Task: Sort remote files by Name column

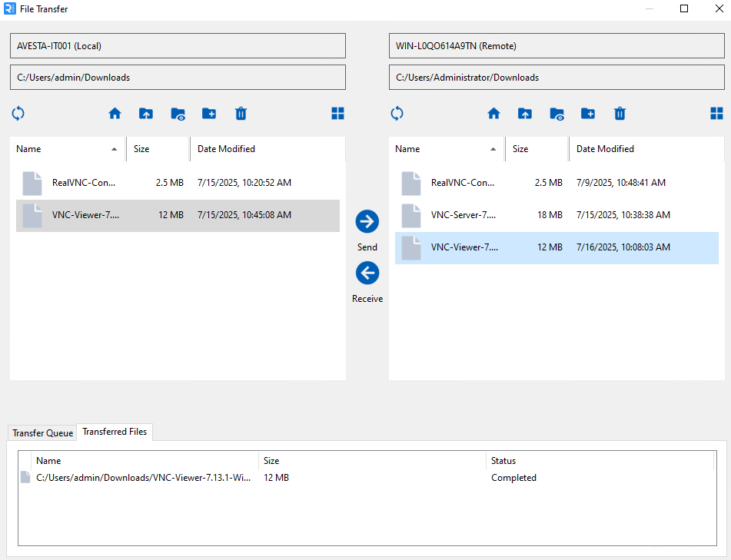Action: (407, 148)
